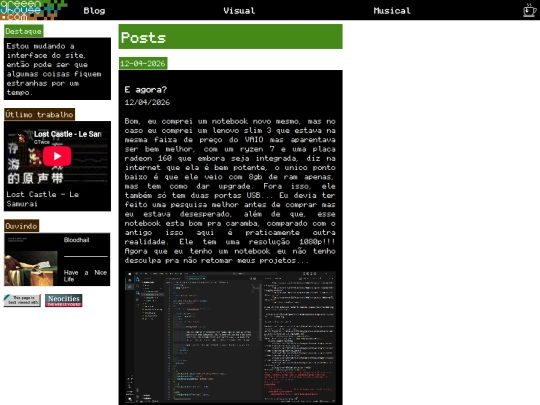This screenshot has width=540, height=405.
Task: Open the Lost Castle - Le San video title
Action: [x=68, y=134]
